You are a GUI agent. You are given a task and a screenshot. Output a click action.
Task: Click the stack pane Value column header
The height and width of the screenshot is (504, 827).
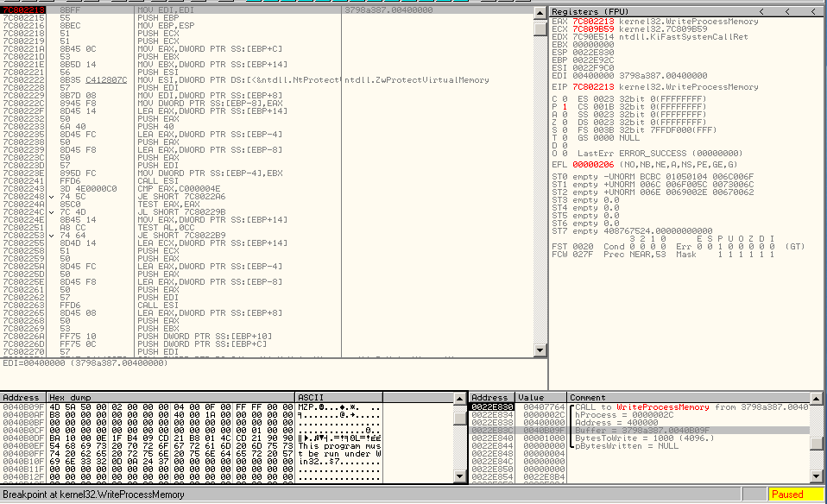point(540,398)
